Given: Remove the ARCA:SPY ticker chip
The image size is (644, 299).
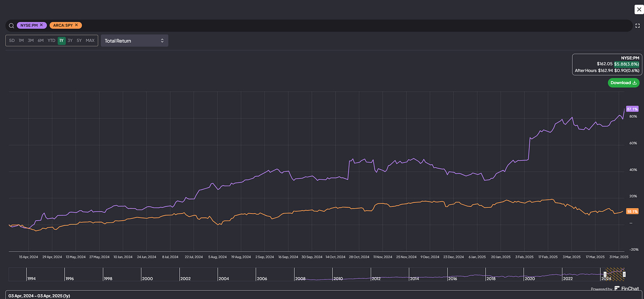Looking at the screenshot, I should coord(77,25).
